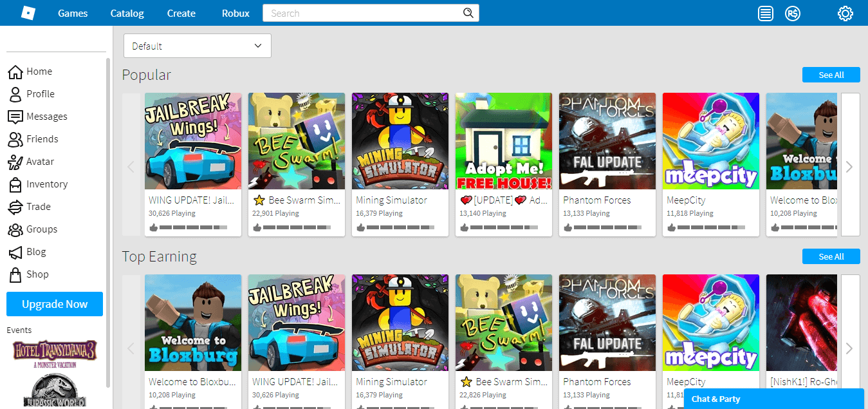Open Ro-Ghoul thumbnail in Top Earning
This screenshot has height=409, width=868.
point(802,323)
